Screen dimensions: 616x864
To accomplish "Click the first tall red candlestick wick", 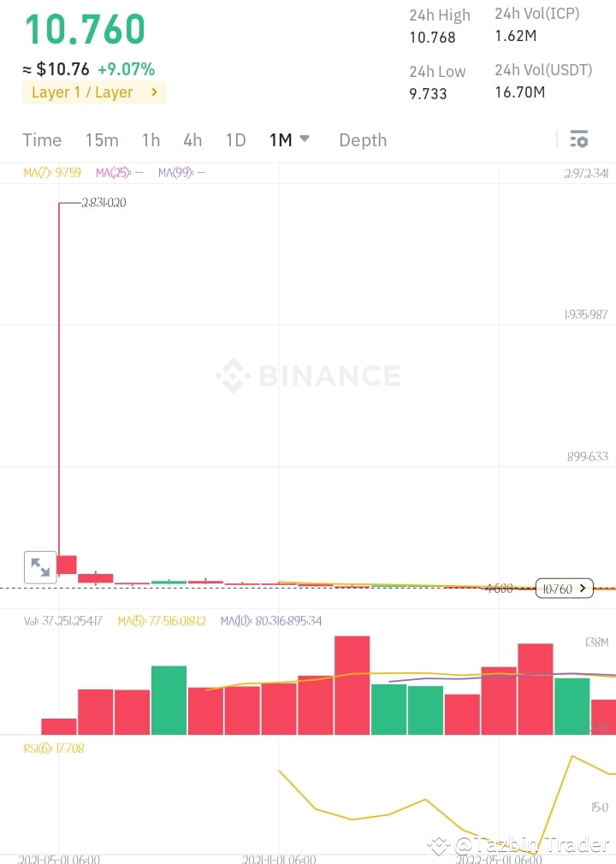I will pos(59,379).
